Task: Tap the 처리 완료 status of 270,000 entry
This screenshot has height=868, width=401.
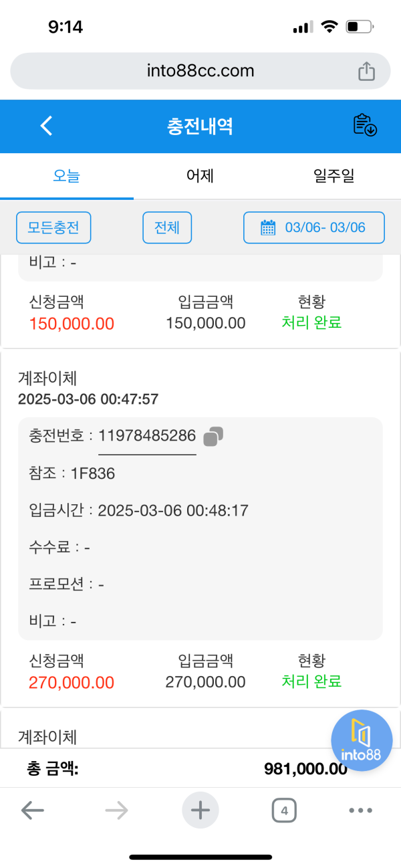Action: tap(311, 681)
